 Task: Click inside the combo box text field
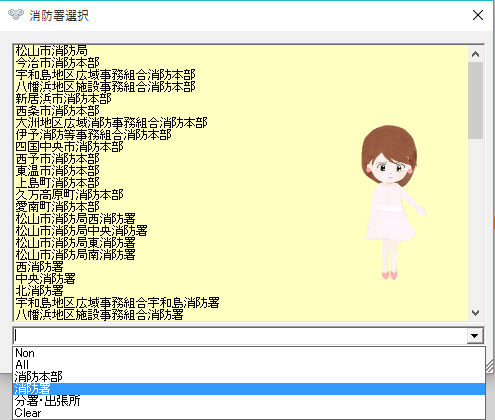point(240,336)
